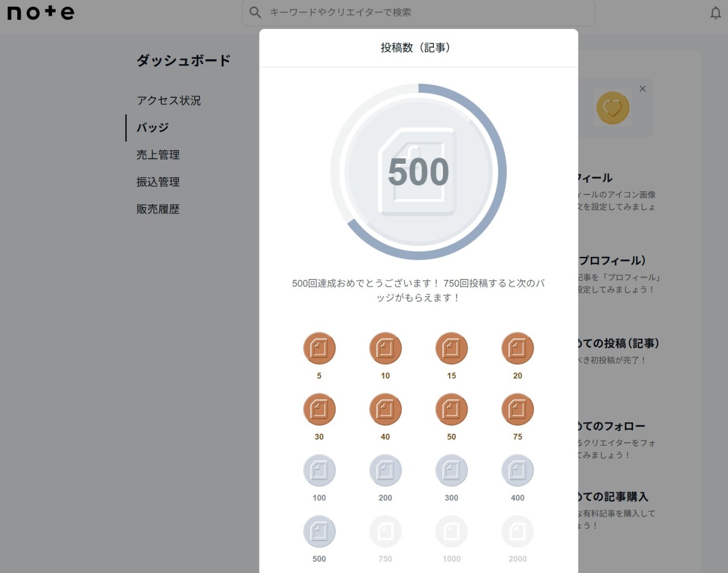728x573 pixels.
Task: Open notifications bell icon
Action: pyautogui.click(x=715, y=13)
